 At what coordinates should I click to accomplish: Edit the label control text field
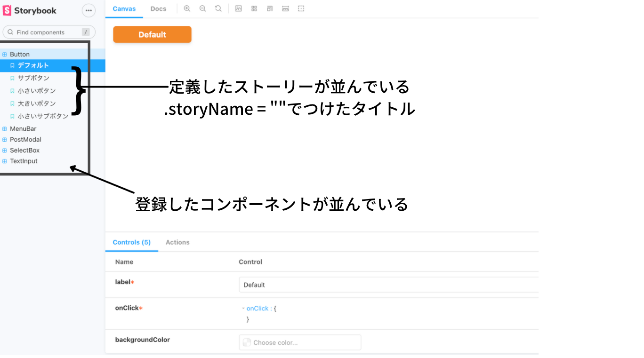coord(388,285)
